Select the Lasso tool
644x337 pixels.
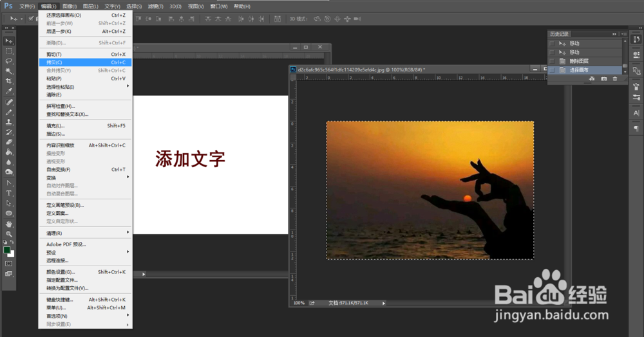coord(8,61)
